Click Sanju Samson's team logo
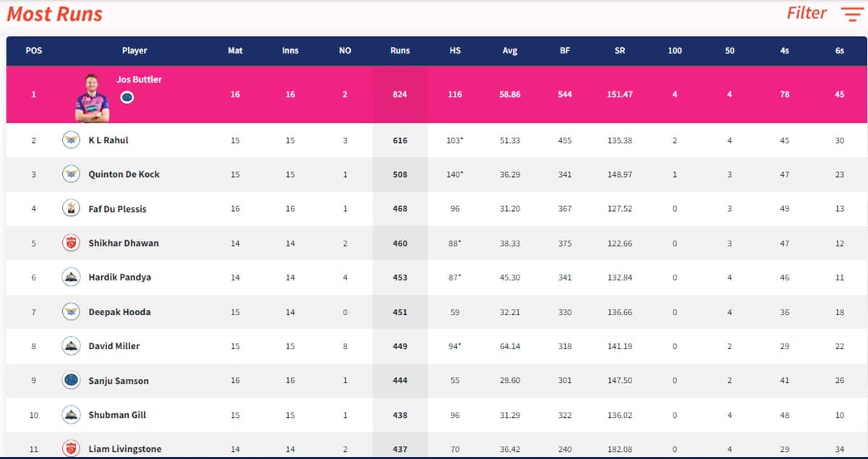The image size is (868, 459). point(71,380)
